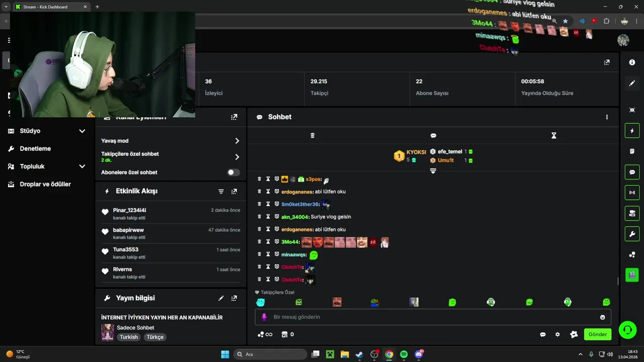Click the pencil edit icon in right sidebar

pyautogui.click(x=632, y=83)
